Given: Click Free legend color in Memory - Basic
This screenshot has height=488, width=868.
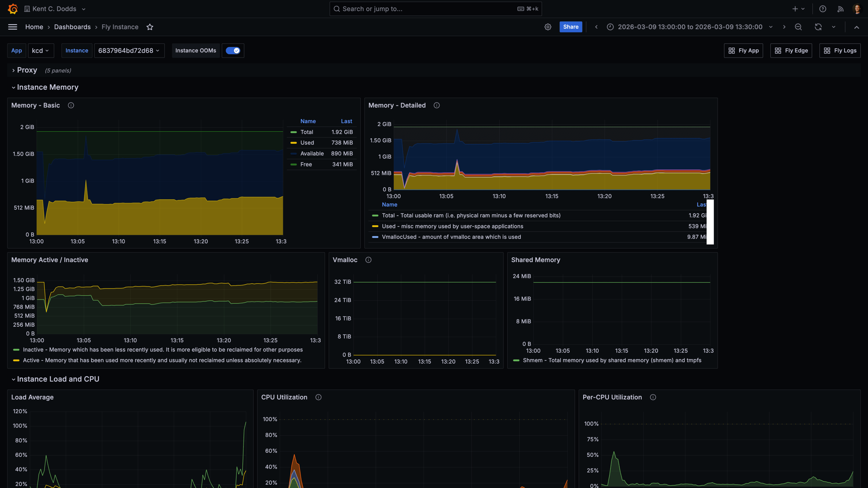Looking at the screenshot, I should tap(293, 164).
